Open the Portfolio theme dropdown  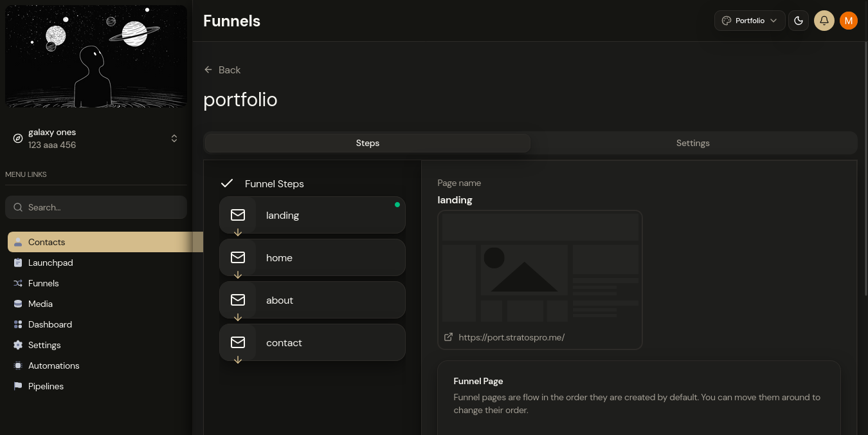point(750,21)
